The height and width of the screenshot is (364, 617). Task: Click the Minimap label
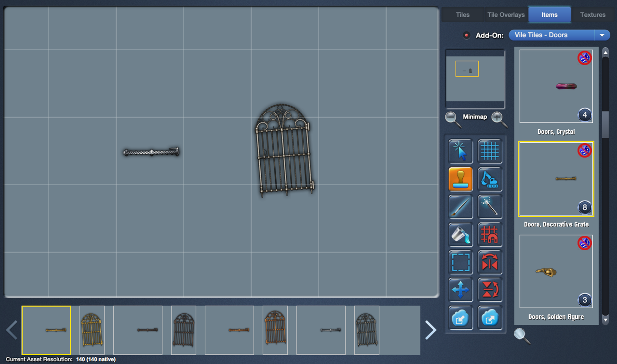475,117
